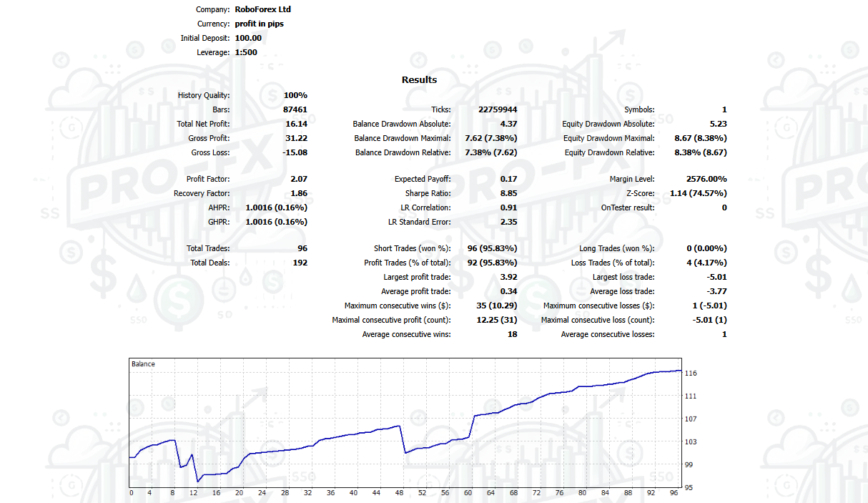868x503 pixels.
Task: Click the Z-Score value 1.14 (74.57%)
Action: tap(699, 193)
